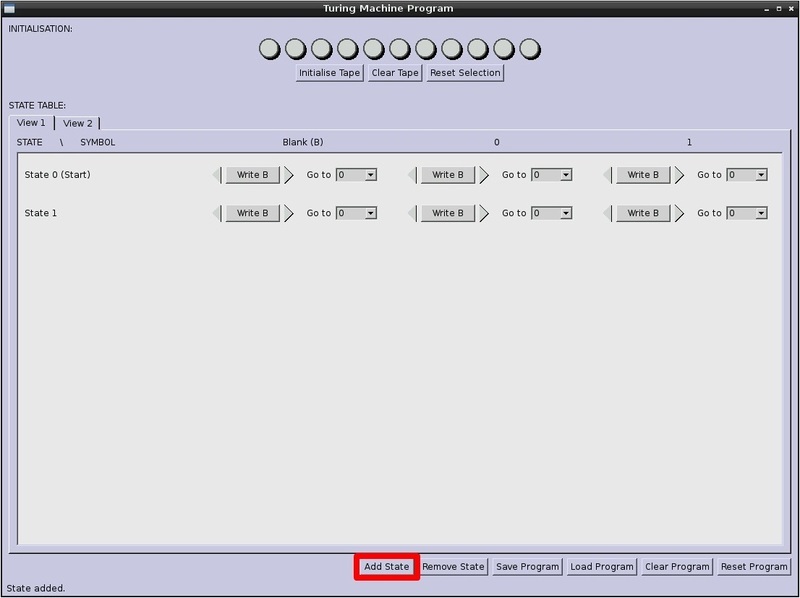Switch to the View 2 tab

click(77, 123)
